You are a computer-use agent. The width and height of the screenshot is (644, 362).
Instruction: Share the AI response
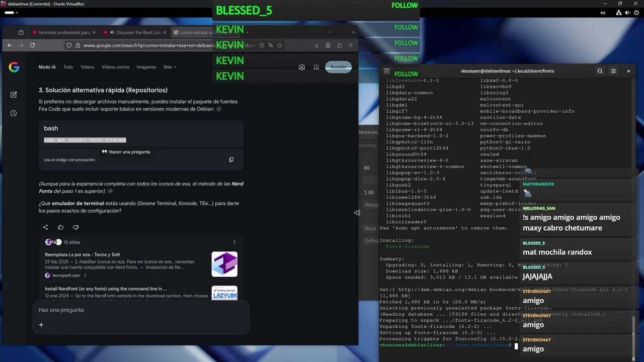pyautogui.click(x=45, y=227)
